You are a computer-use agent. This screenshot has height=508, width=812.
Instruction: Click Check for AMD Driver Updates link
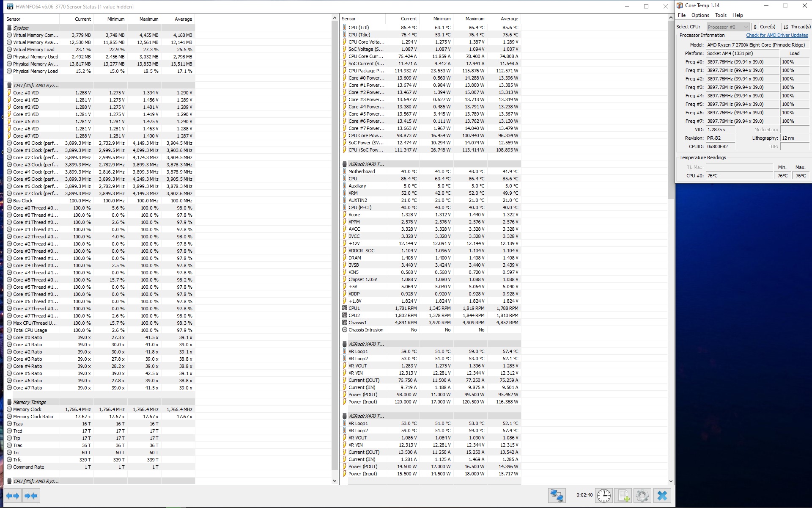click(x=776, y=35)
